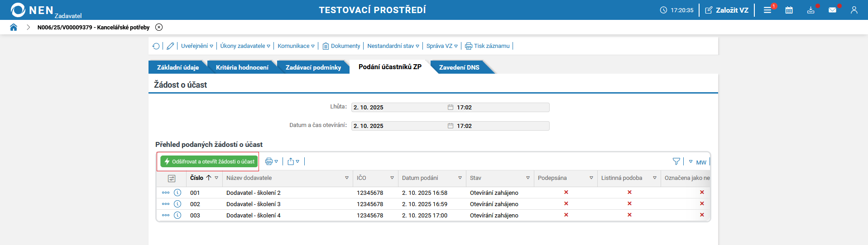This screenshot has width=868, height=245.
Task: Click the info icon for row 003
Action: (x=177, y=215)
